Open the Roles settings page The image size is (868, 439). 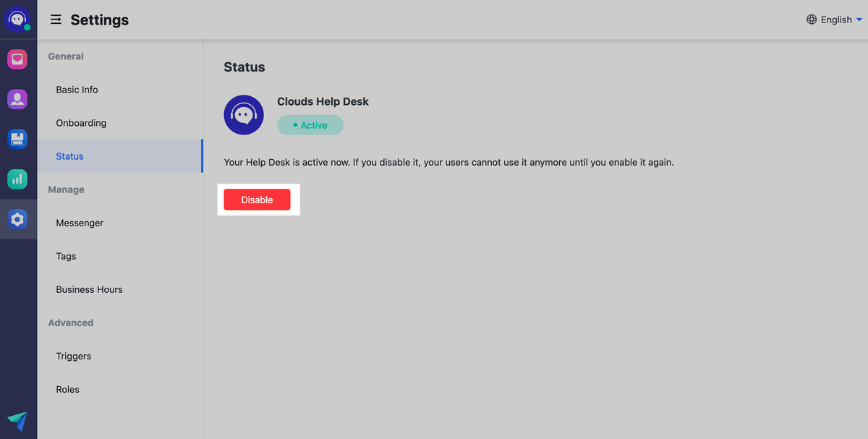click(x=67, y=389)
